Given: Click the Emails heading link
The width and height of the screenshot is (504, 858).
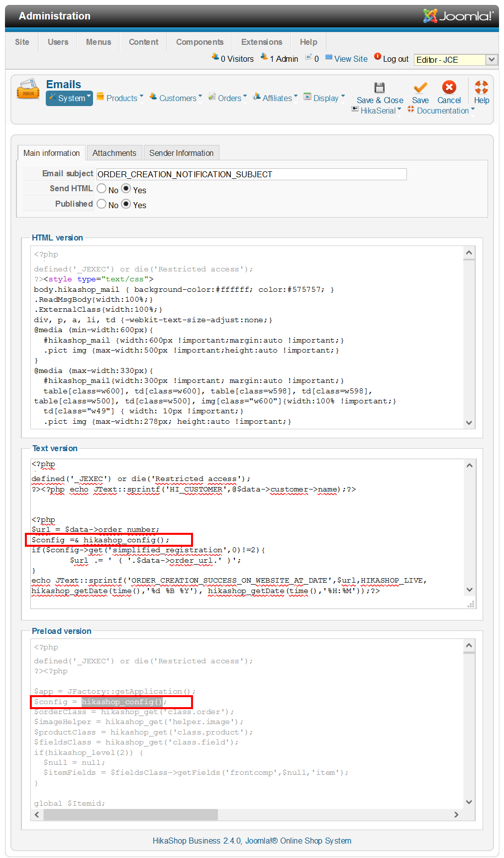Looking at the screenshot, I should pyautogui.click(x=64, y=84).
